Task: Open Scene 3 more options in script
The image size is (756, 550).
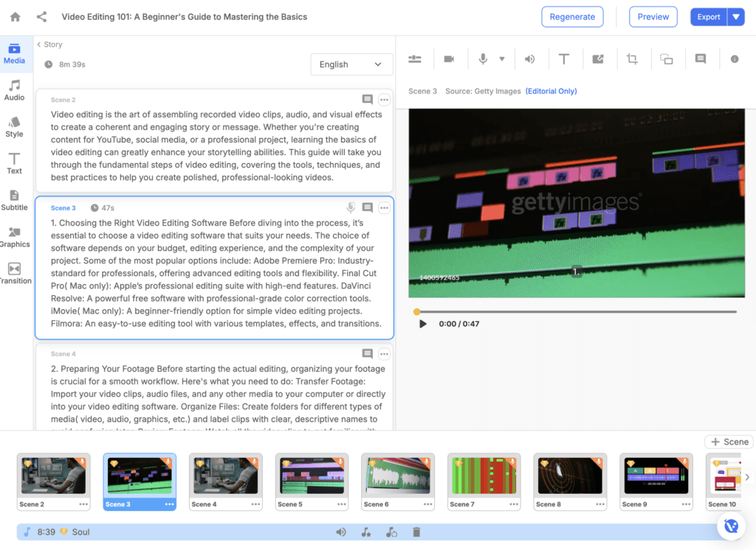Action: 384,207
